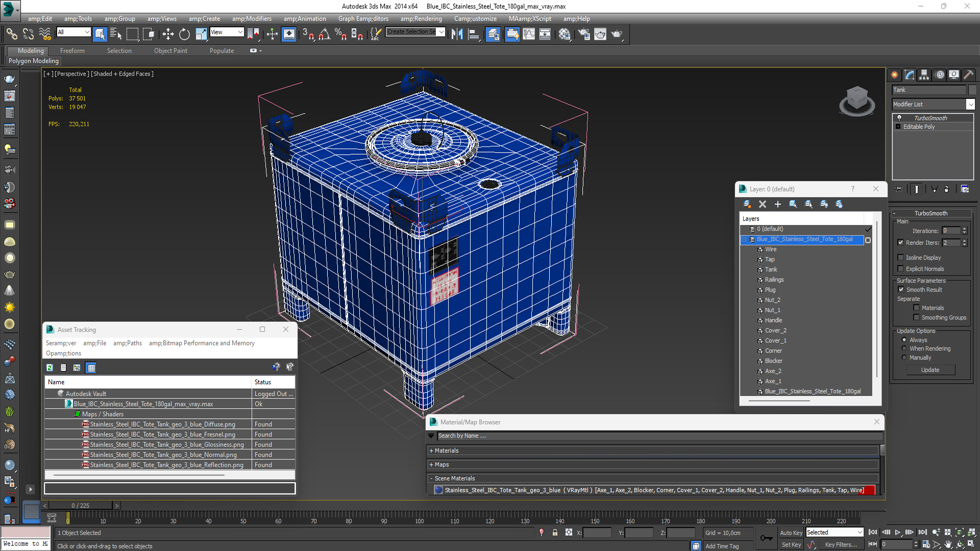This screenshot has width=980, height=551.
Task: Add selected objects to layer plus icon
Action: [778, 204]
